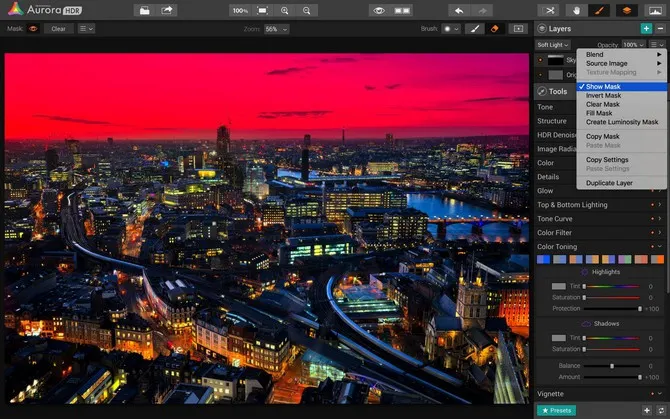Toggle the quick preview eye icon

(x=378, y=10)
